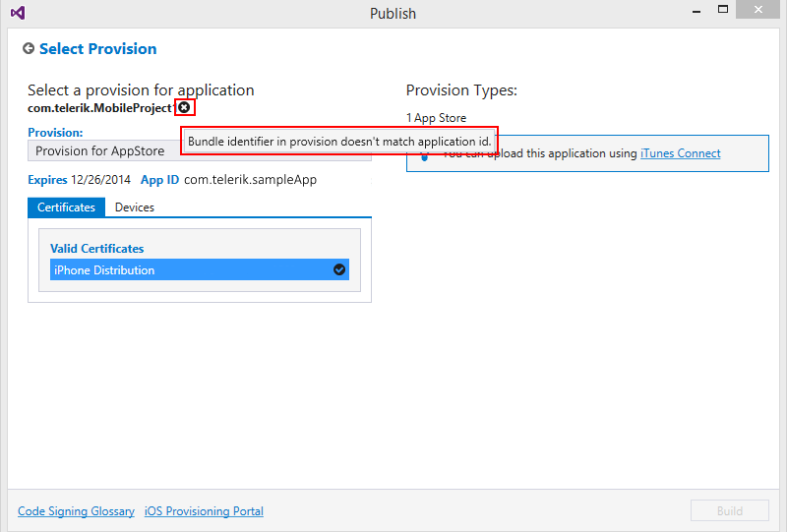
Task: Switch to the Devices tab
Action: (x=135, y=207)
